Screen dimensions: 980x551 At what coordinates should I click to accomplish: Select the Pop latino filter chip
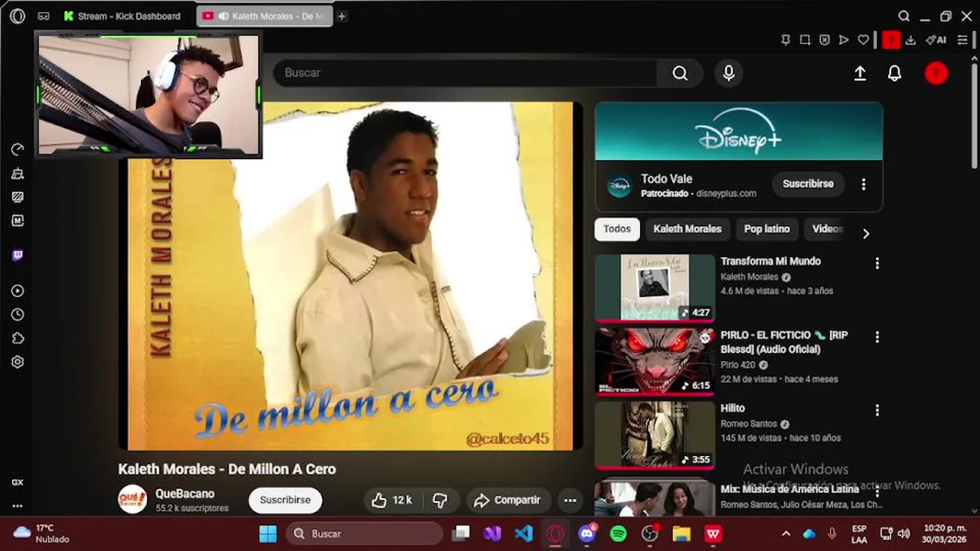coord(766,229)
